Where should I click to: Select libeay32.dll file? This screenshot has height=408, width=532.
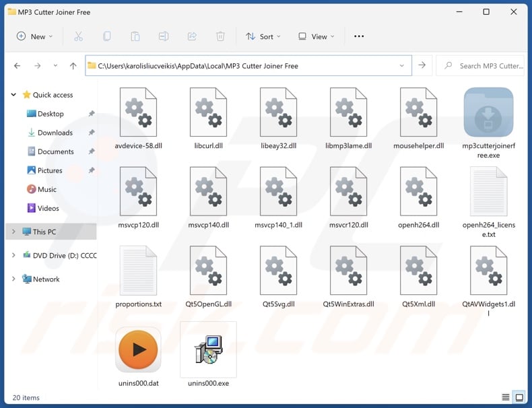(x=279, y=118)
